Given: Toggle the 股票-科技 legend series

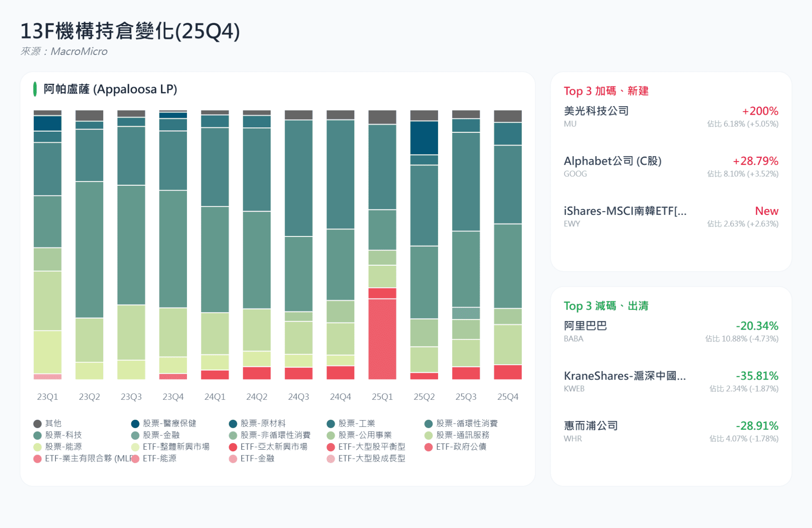Looking at the screenshot, I should (x=63, y=435).
